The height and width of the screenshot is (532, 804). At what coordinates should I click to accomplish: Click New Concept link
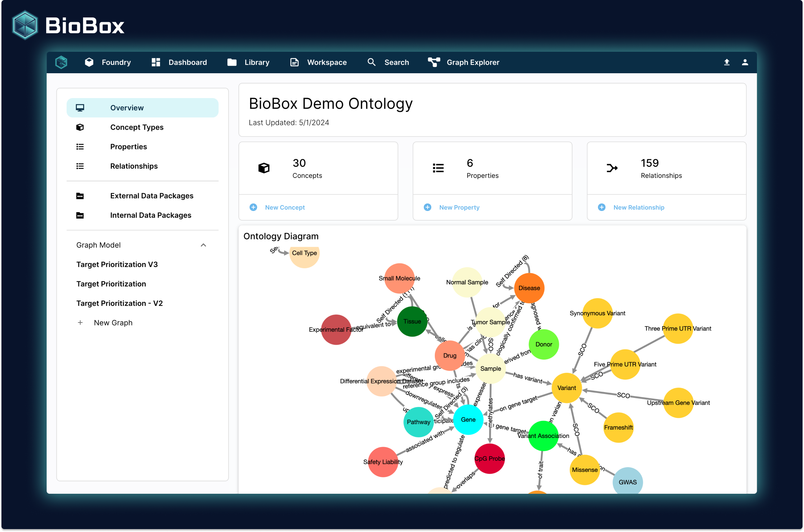(x=285, y=207)
